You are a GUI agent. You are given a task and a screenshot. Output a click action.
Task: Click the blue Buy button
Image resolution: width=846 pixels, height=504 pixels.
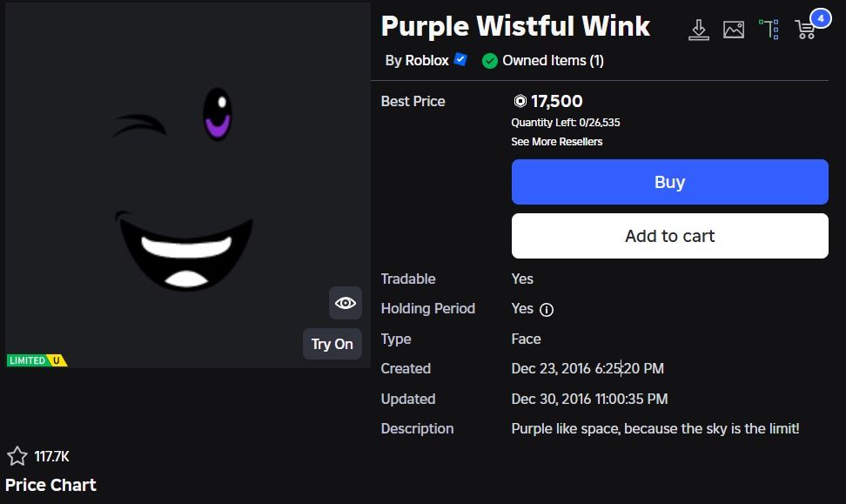pos(669,182)
